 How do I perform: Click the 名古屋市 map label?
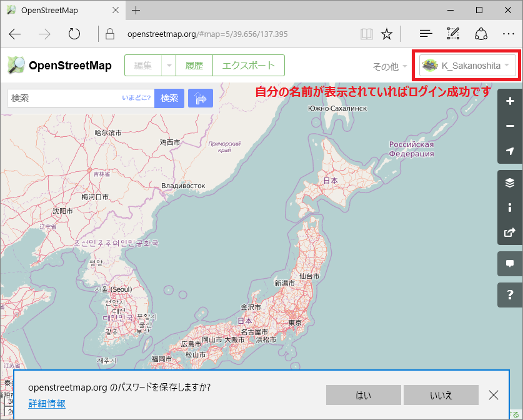tap(254, 332)
